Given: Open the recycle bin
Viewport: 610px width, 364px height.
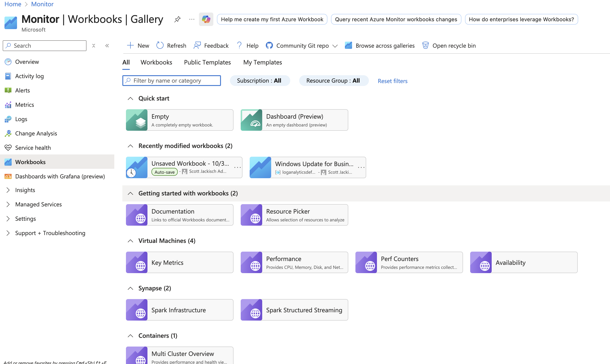Looking at the screenshot, I should [449, 45].
